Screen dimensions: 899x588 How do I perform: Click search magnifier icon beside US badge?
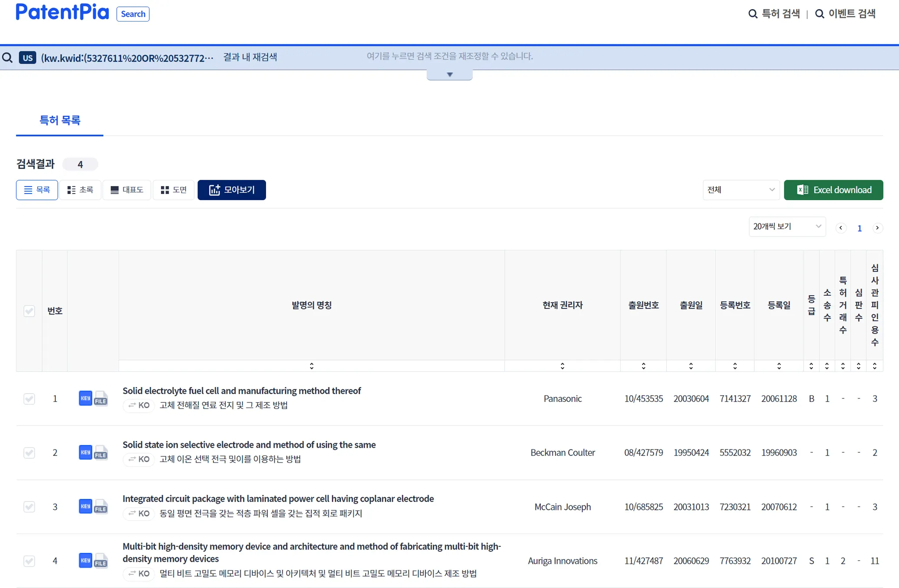pyautogui.click(x=7, y=58)
